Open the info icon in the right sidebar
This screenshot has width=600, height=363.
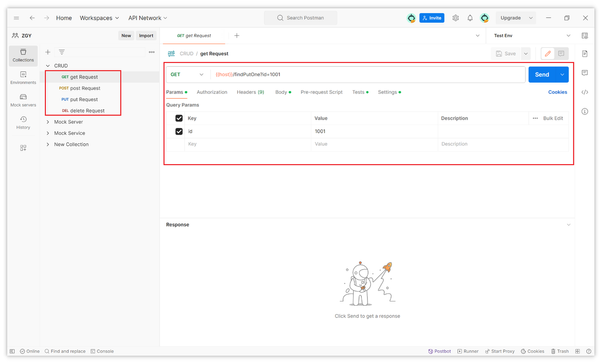tap(585, 111)
